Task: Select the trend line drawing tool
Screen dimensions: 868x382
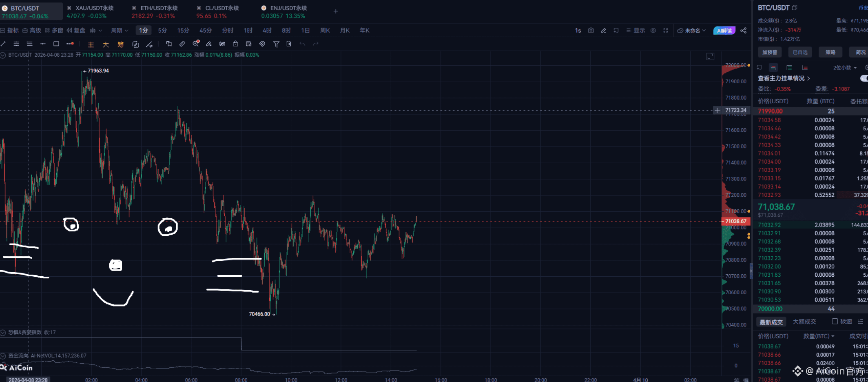Action: pyautogui.click(x=3, y=44)
